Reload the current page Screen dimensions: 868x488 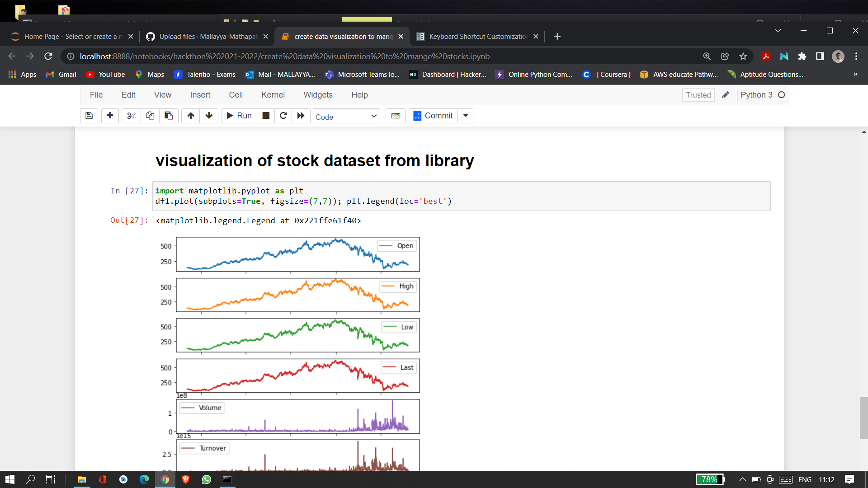coord(48,56)
